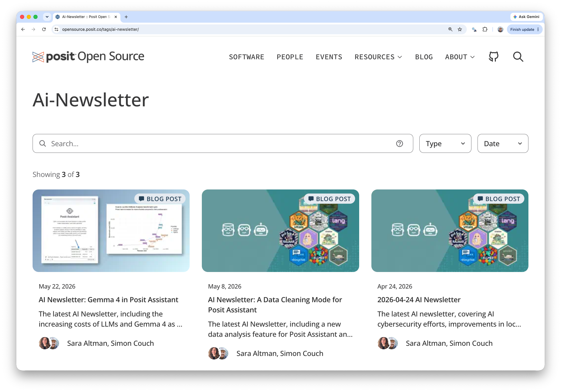Click the 'Ai-Newsletter' page heading

click(91, 100)
